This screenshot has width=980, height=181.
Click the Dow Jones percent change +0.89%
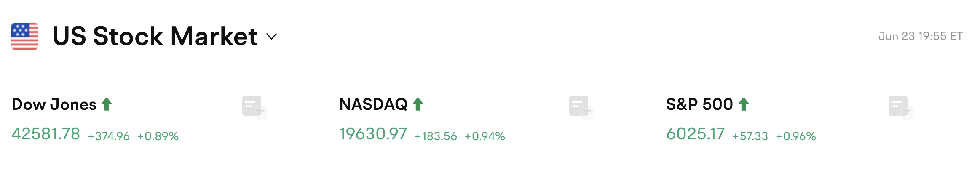158,136
